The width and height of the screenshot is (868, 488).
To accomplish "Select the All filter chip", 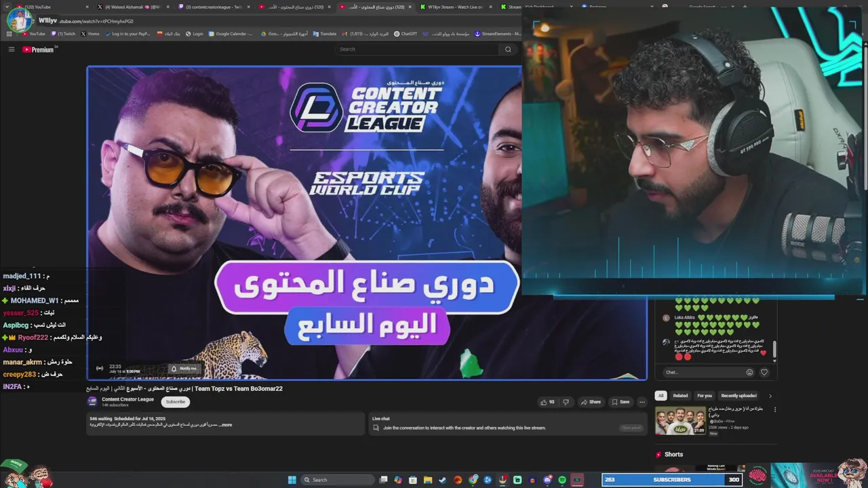I will point(661,396).
